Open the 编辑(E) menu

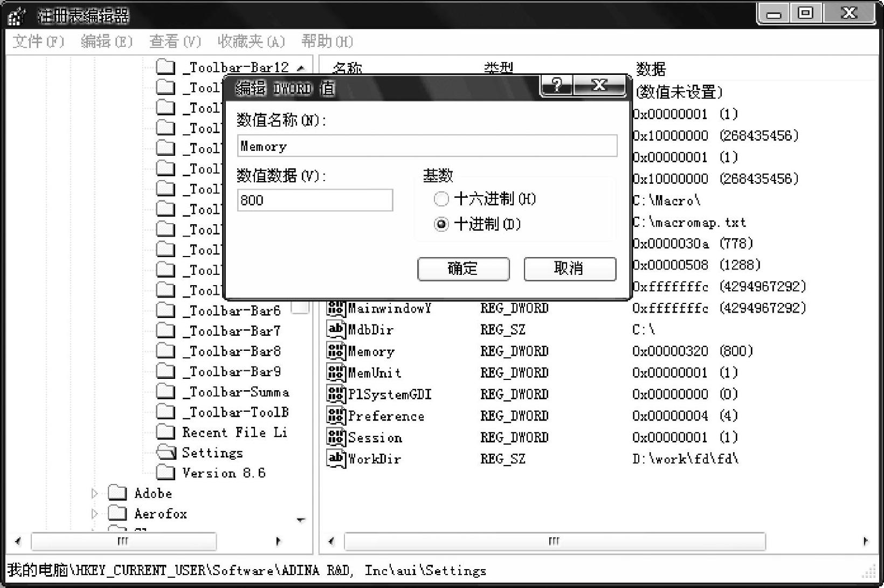(x=107, y=41)
